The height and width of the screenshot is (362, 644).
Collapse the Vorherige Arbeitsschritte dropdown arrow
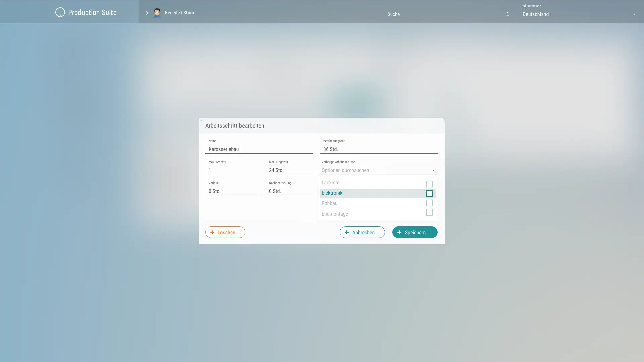tap(433, 170)
